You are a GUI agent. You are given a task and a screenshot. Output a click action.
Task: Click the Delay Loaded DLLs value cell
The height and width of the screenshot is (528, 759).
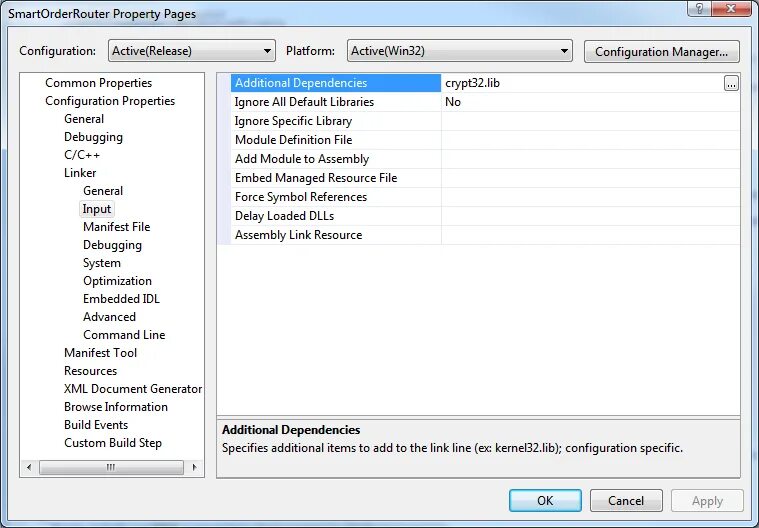[590, 216]
